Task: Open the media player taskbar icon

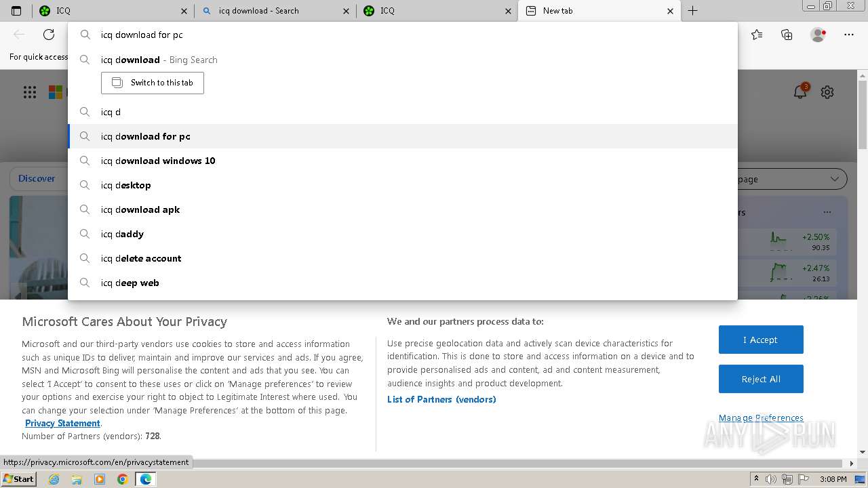Action: (100, 479)
